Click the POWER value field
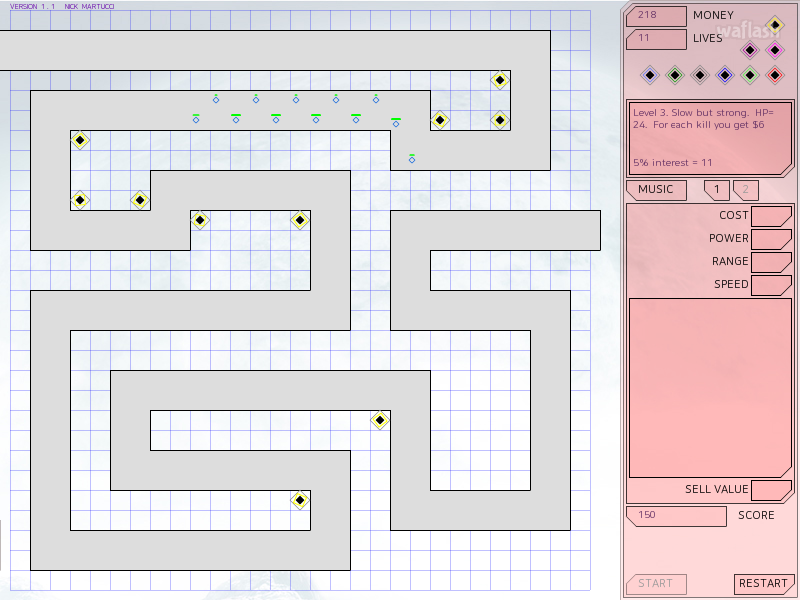Screen dimensions: 800x600 coord(770,239)
